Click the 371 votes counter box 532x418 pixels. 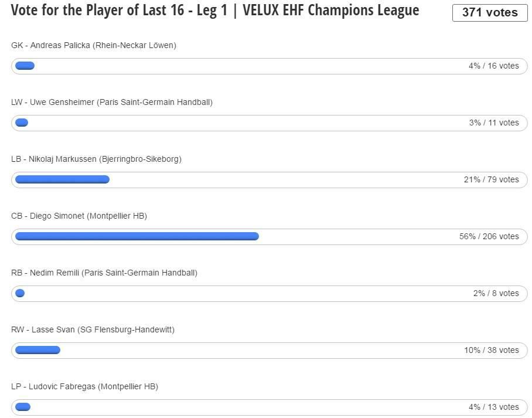pos(490,12)
